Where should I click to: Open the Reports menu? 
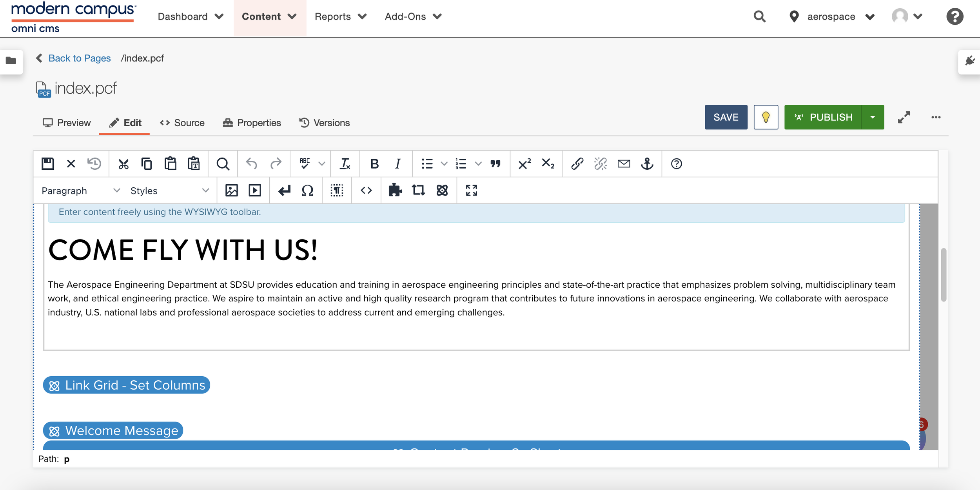(x=340, y=16)
